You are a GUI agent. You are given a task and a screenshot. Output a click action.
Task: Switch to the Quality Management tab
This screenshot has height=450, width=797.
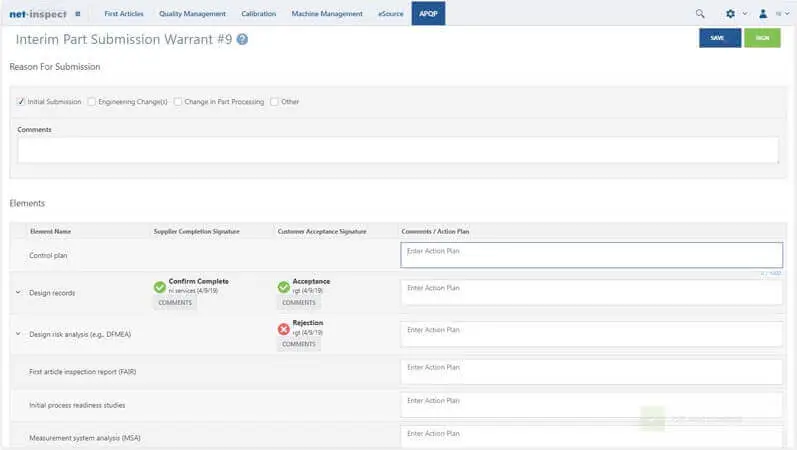click(x=192, y=14)
